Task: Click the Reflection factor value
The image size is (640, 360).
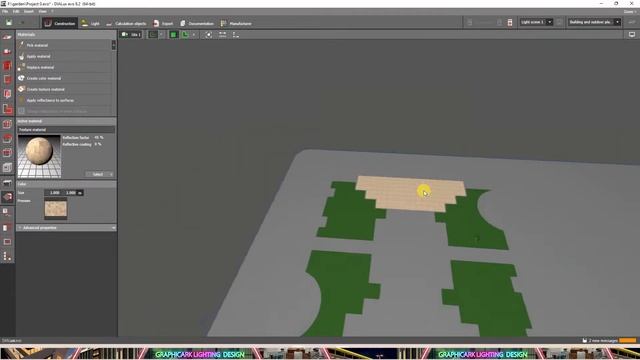Action: pos(98,138)
